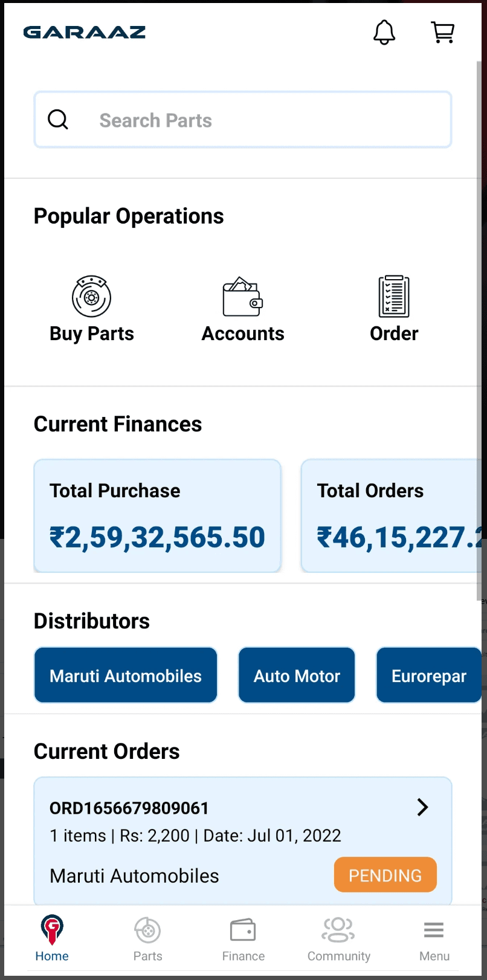Choose the Eurorepar distributor
This screenshot has width=487, height=980.
coord(428,675)
